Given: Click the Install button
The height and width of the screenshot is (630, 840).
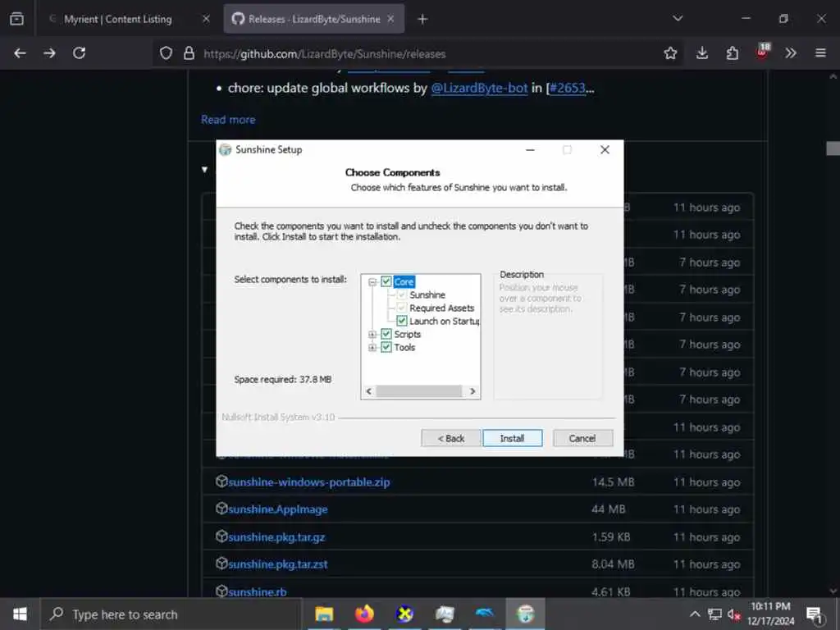Looking at the screenshot, I should pos(512,438).
